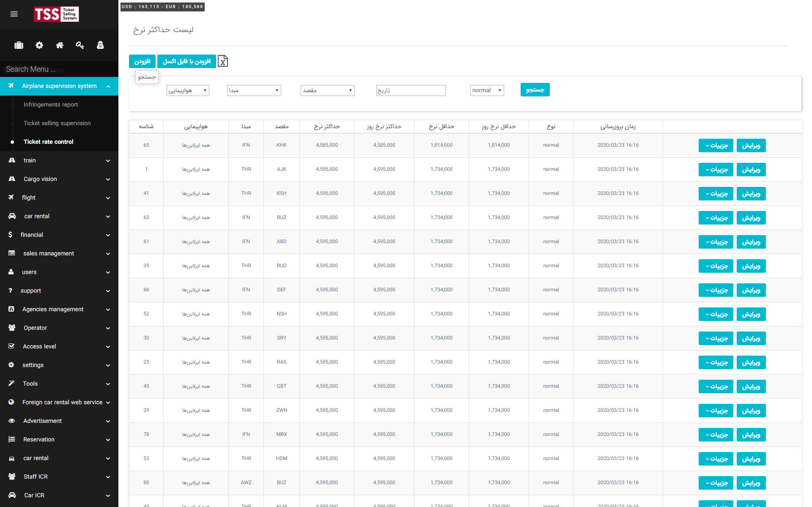
Task: Click the spy agent icon
Action: 100,45
